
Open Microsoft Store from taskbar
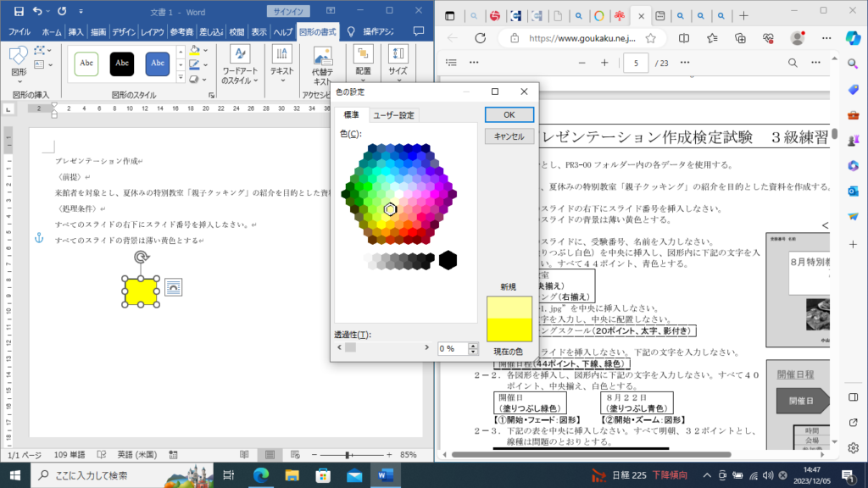[322, 475]
